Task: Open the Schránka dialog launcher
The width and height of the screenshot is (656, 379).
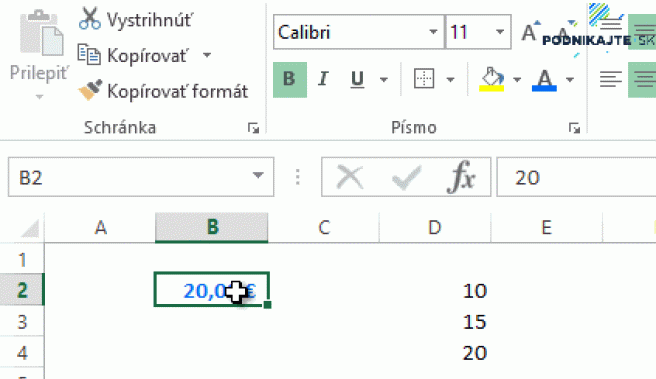Action: tap(254, 128)
